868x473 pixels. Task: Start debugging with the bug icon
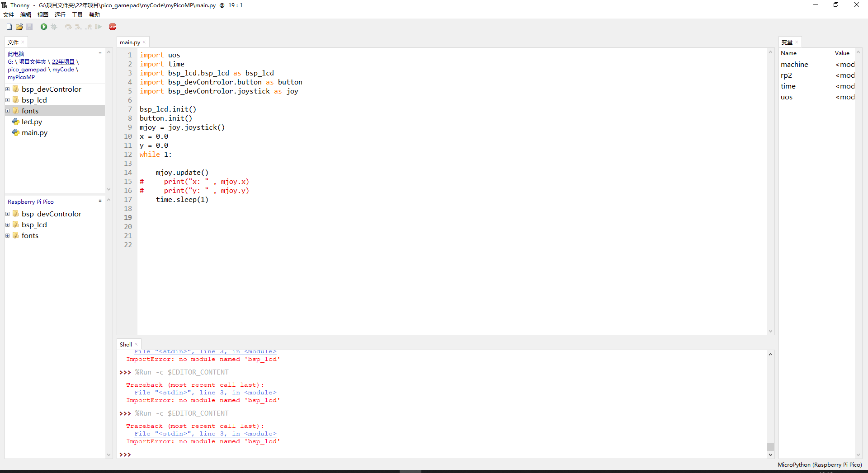[54, 27]
